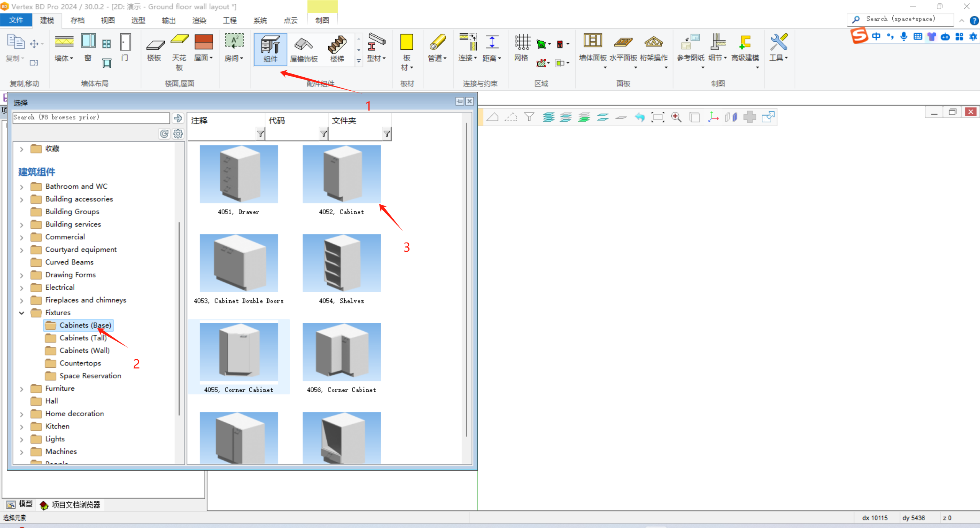Screen dimensions: 980x528
Task: Open the 文件 menu tab
Action: point(16,20)
